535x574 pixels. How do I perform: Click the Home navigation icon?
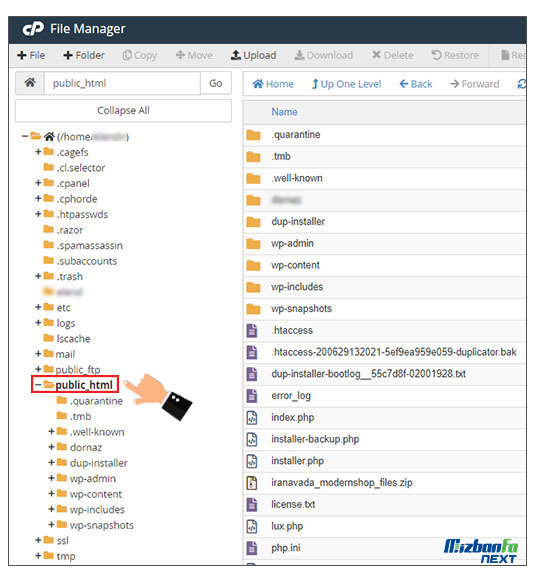[258, 84]
